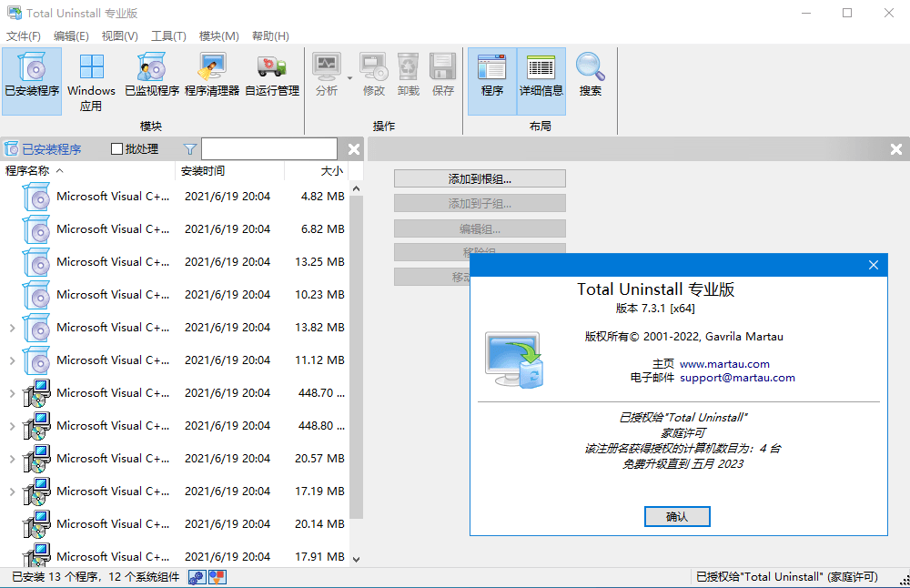Image resolution: width=910 pixels, height=588 pixels.
Task: Enable the 批处理 checkbox
Action: click(x=115, y=148)
